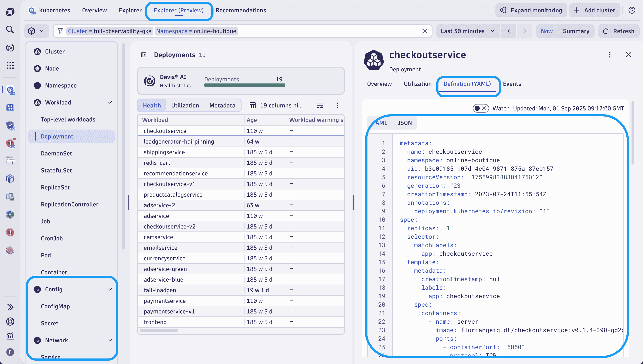Click the Node icon in sidebar
The height and width of the screenshot is (364, 643).
(37, 68)
